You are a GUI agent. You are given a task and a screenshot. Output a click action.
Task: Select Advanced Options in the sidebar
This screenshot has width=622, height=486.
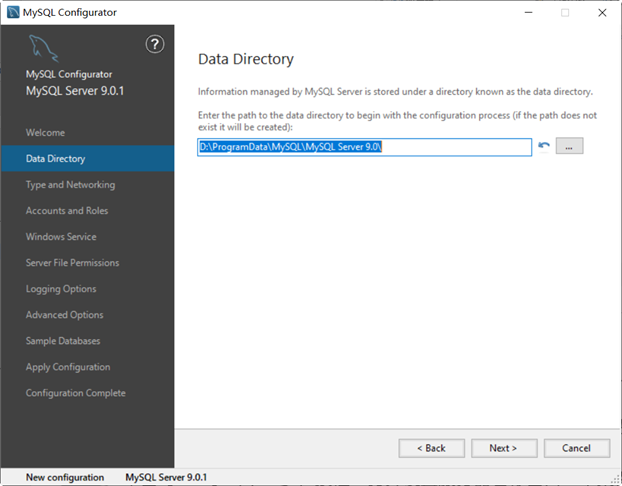[64, 315]
